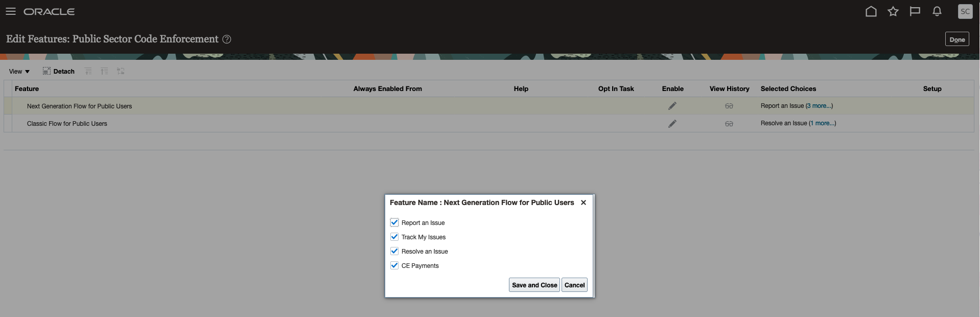
Task: Click the Setup column header
Action: coord(932,88)
